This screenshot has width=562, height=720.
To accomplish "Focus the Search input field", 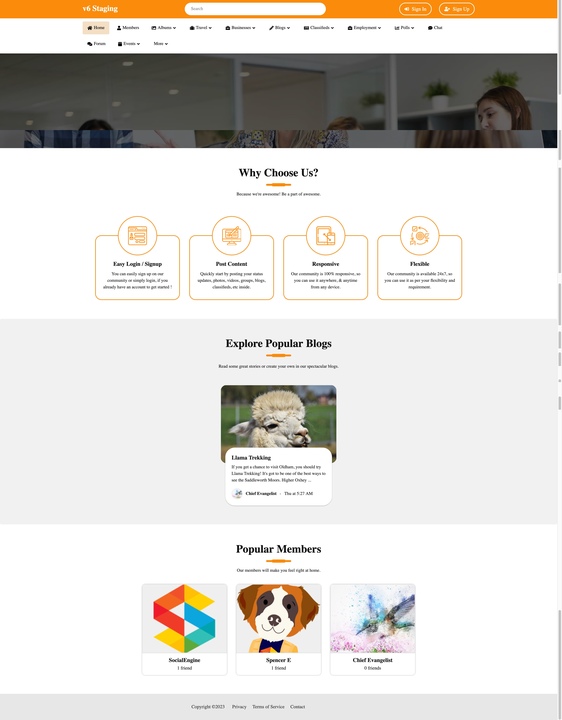I will (x=255, y=9).
